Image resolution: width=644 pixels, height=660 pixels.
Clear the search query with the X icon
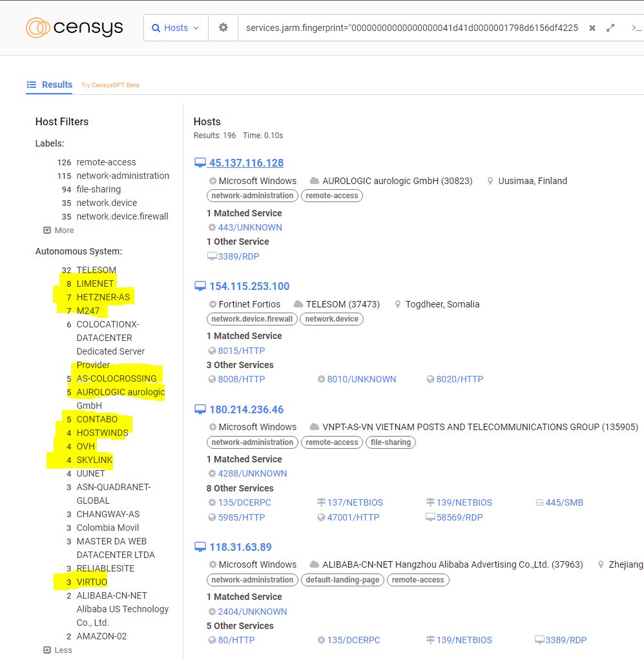click(592, 27)
